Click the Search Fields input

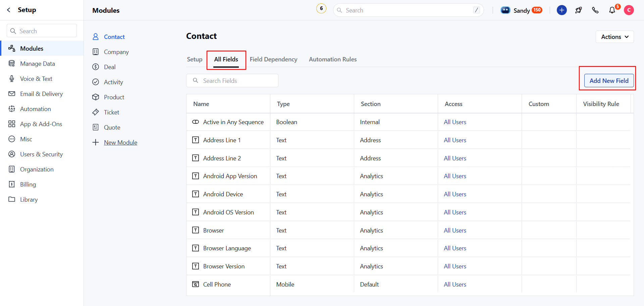[232, 81]
